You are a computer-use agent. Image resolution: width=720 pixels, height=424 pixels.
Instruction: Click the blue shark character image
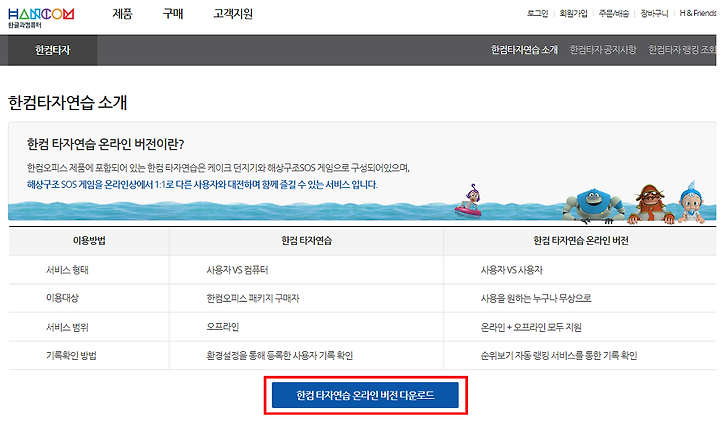(595, 205)
